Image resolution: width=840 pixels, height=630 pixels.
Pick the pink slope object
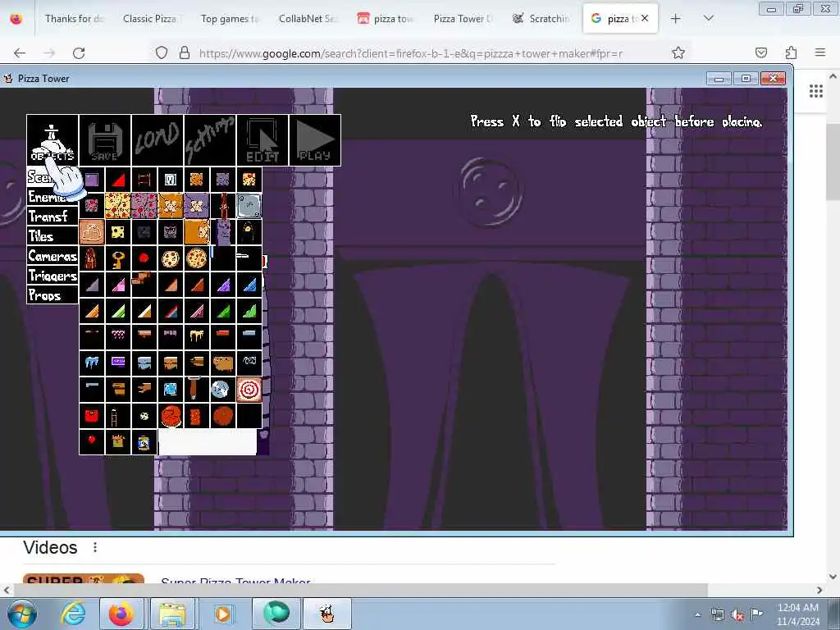click(118, 285)
